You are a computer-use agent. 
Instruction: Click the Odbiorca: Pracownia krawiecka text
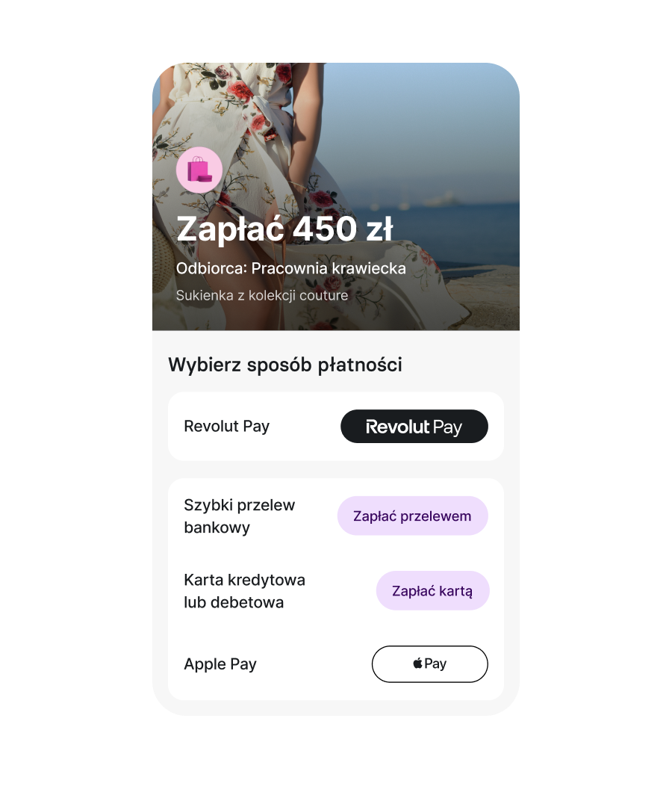291,268
